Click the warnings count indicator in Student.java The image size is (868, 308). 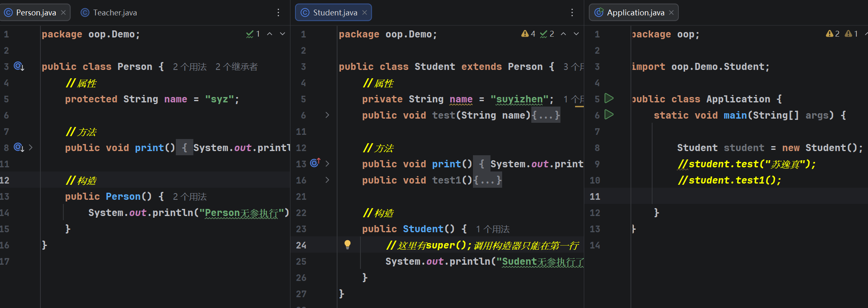coord(528,34)
